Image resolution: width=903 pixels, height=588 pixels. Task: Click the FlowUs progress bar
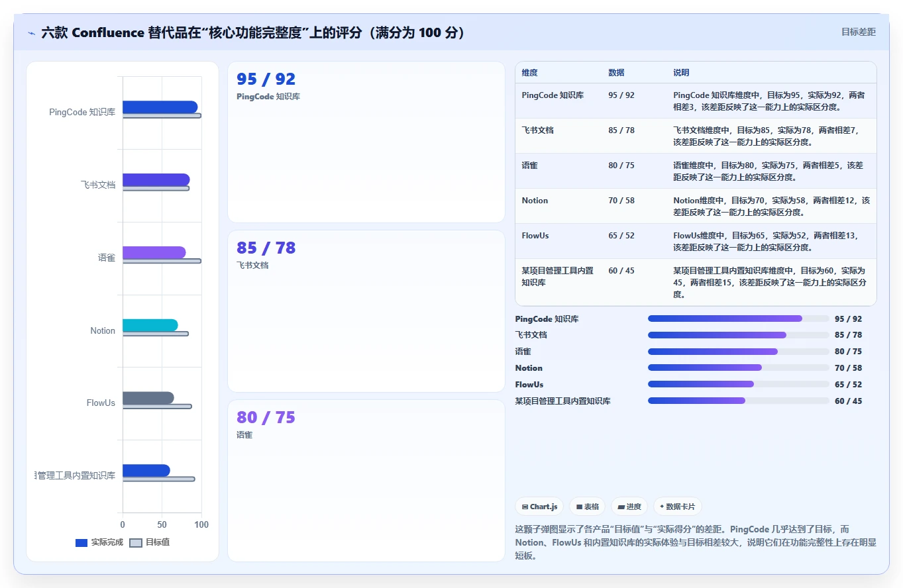pyautogui.click(x=739, y=384)
